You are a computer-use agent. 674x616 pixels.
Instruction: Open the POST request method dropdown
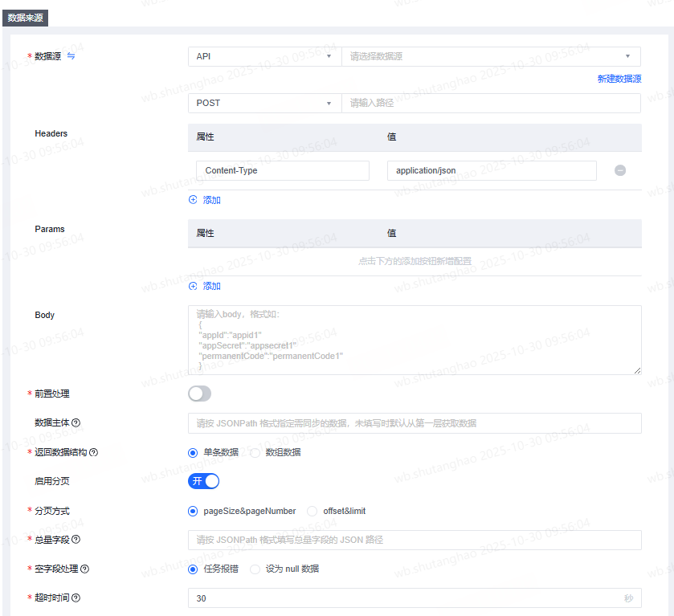pyautogui.click(x=264, y=103)
